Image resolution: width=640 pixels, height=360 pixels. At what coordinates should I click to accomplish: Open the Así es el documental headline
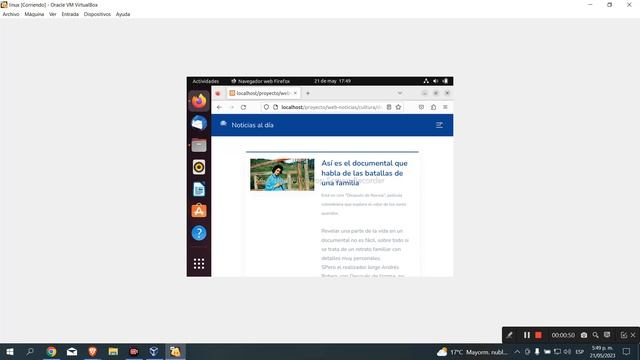click(x=364, y=173)
